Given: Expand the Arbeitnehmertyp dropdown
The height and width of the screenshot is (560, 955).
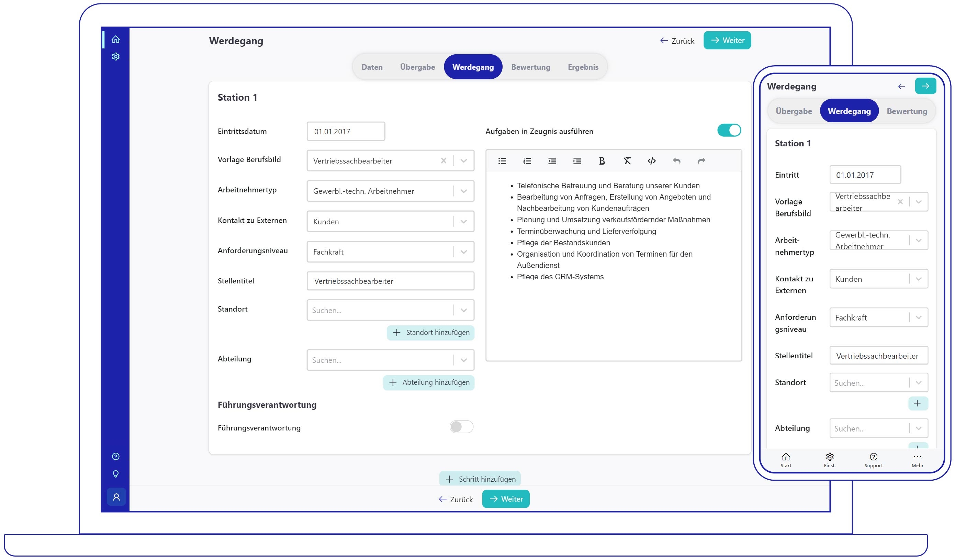Looking at the screenshot, I should [463, 191].
